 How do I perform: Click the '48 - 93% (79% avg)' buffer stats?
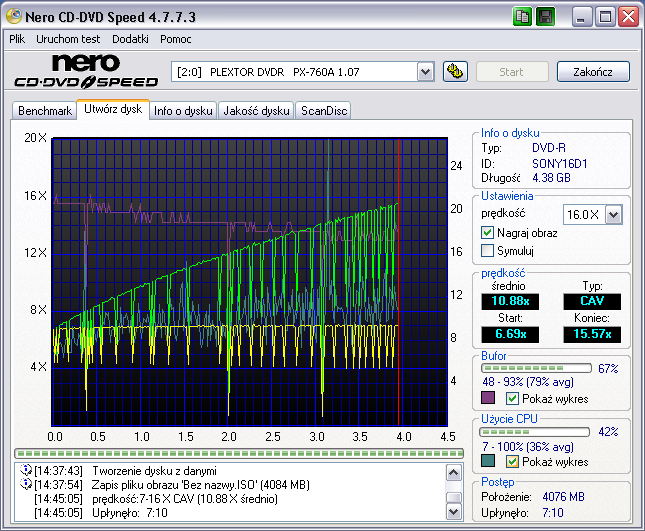coord(528,382)
